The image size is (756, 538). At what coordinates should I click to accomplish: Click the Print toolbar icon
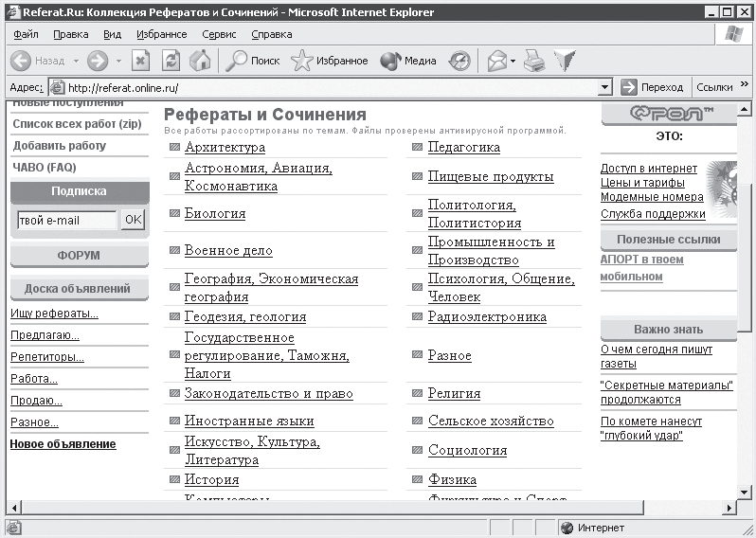pos(535,61)
